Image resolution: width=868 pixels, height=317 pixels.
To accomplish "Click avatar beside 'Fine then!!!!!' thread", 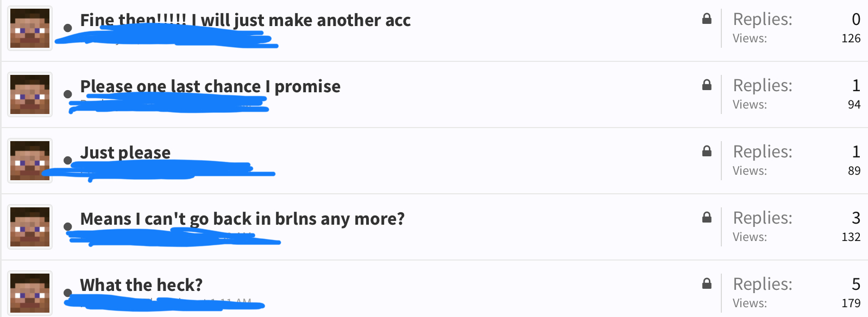I will tap(30, 28).
